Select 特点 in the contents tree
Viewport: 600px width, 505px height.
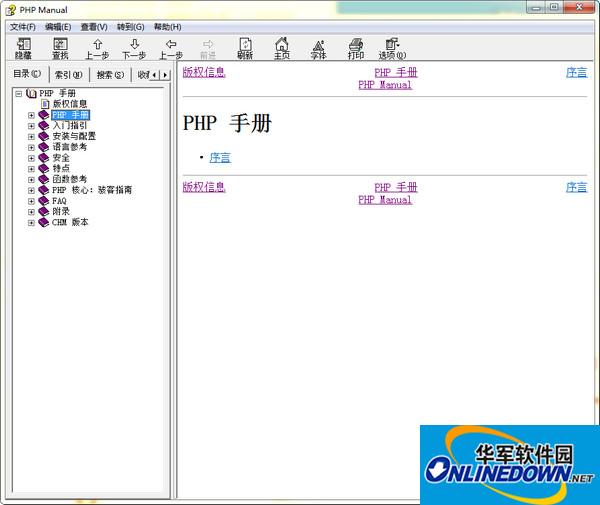pyautogui.click(x=61, y=168)
